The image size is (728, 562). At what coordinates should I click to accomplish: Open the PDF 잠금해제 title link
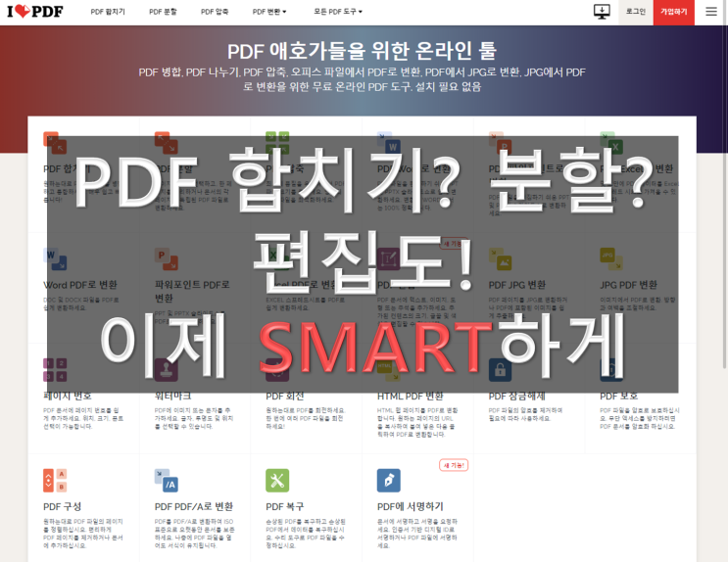[516, 396]
